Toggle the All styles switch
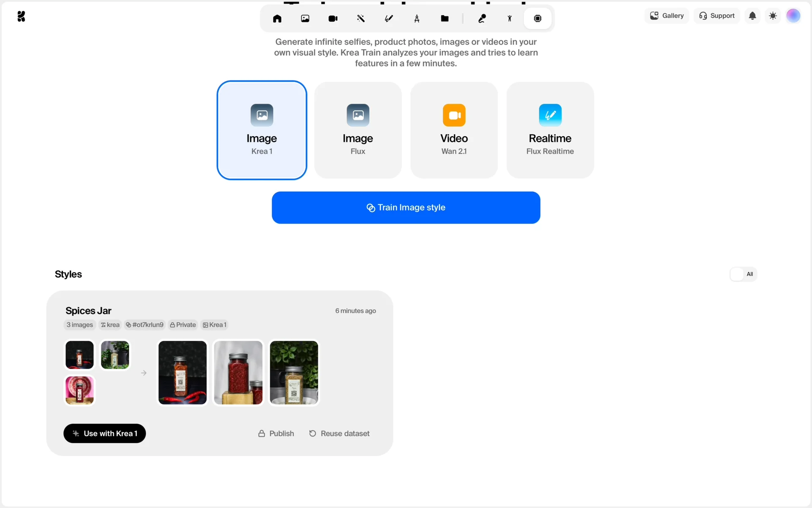This screenshot has height=508, width=812. point(743,274)
